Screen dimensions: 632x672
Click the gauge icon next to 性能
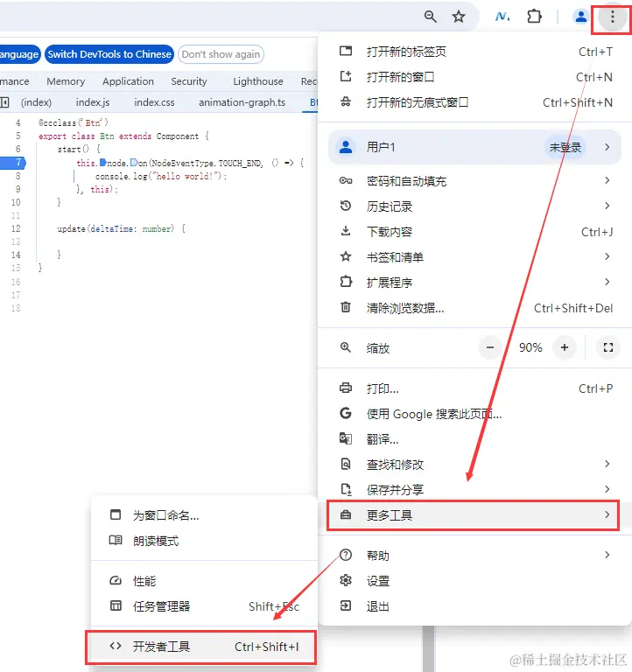[116, 581]
